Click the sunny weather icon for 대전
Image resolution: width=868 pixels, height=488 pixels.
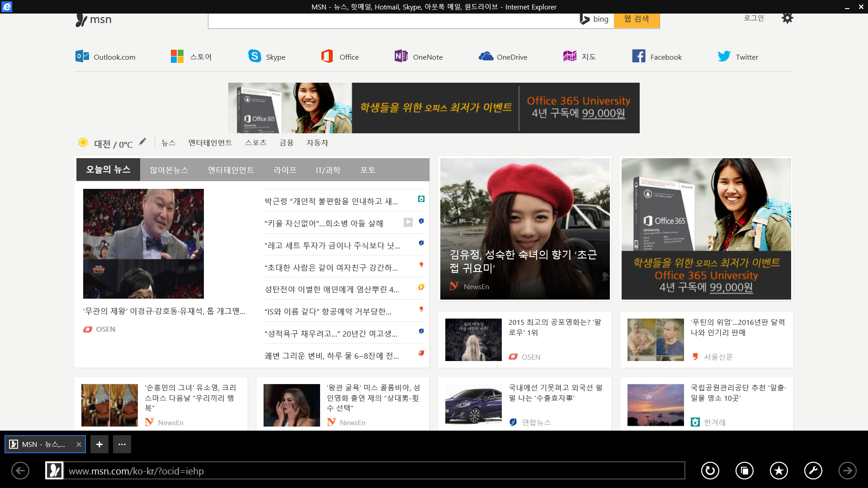[83, 142]
